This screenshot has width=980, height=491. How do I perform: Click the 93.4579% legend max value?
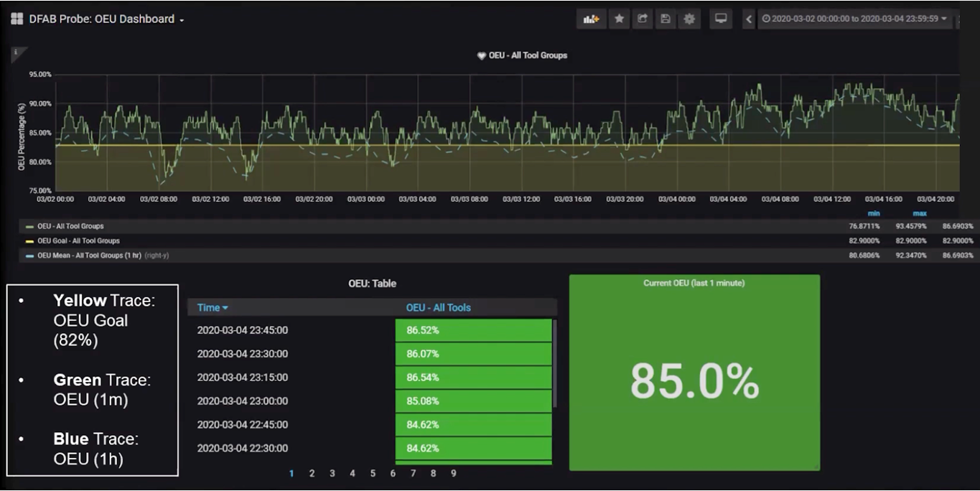click(x=911, y=226)
